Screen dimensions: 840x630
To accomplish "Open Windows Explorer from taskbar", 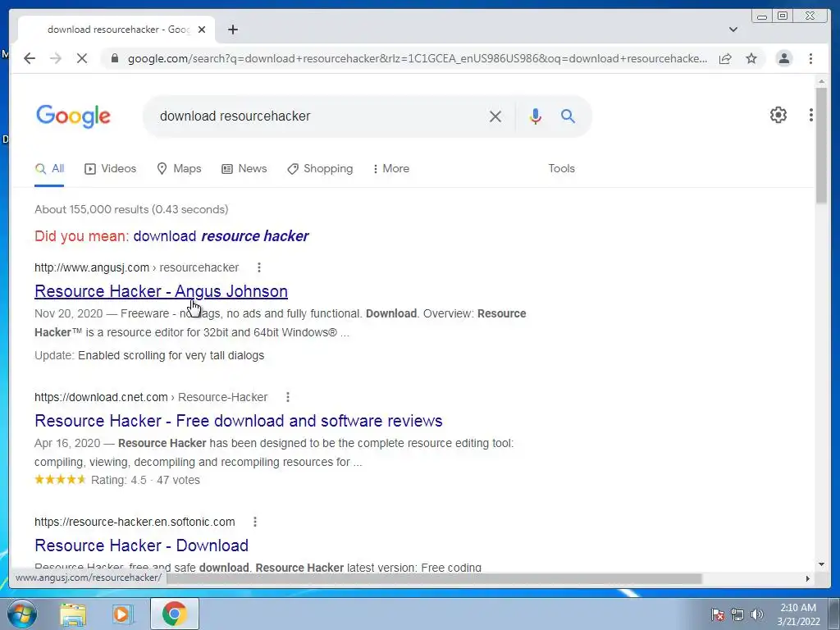I will click(x=72, y=614).
